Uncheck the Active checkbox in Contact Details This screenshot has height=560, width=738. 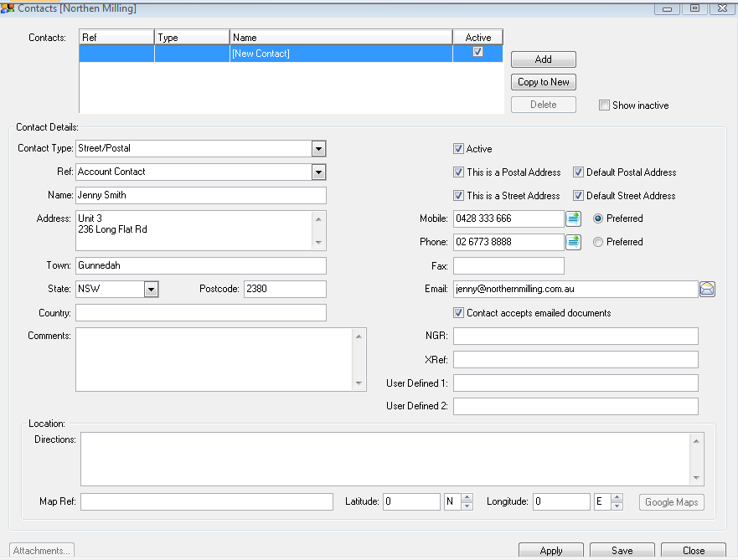click(x=458, y=149)
